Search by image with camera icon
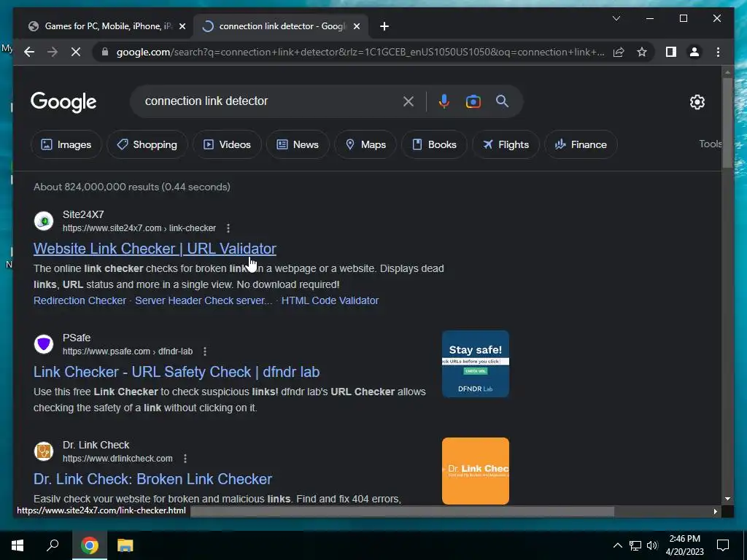This screenshot has height=560, width=747. [473, 101]
